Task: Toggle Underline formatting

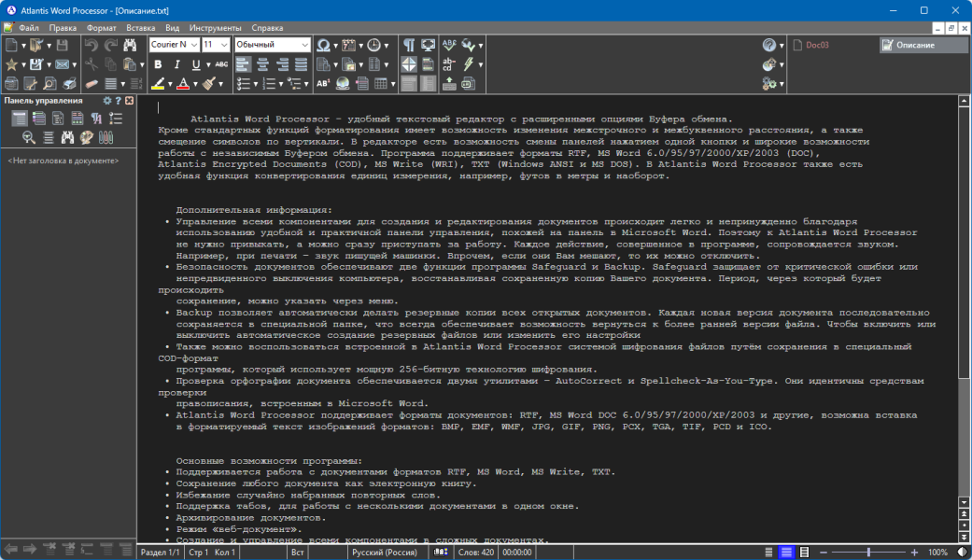Action: click(196, 63)
